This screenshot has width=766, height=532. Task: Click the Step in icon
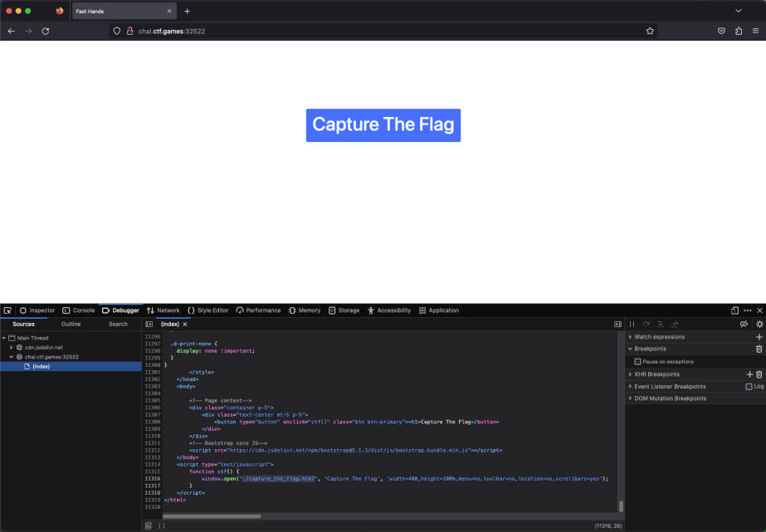pos(661,325)
